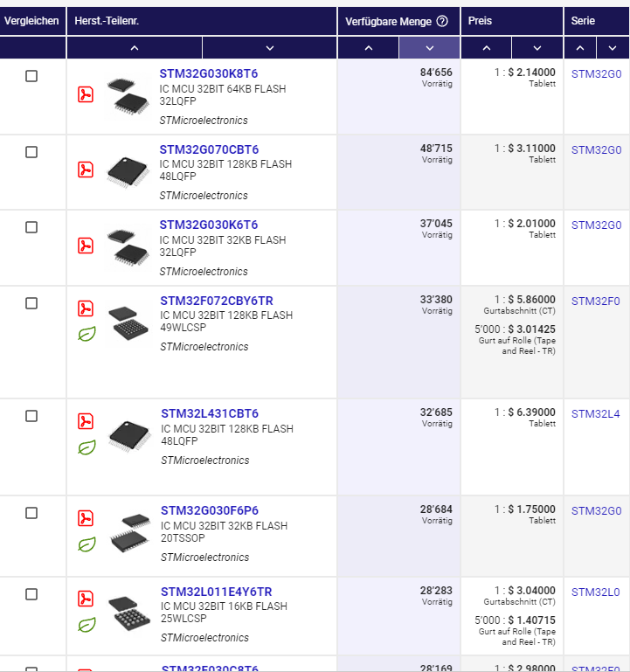
Task: Open part link STM32F072CBY6TR
Action: click(x=217, y=301)
